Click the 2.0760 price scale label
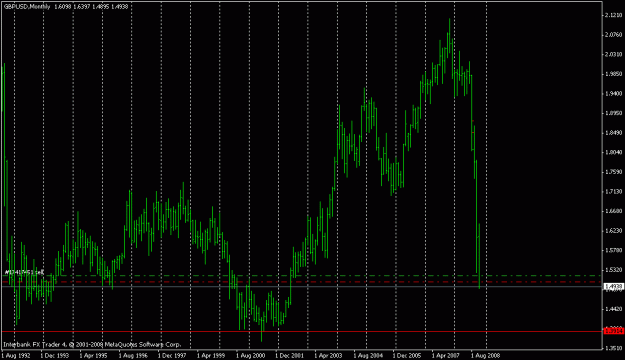The image size is (625, 360). [613, 35]
